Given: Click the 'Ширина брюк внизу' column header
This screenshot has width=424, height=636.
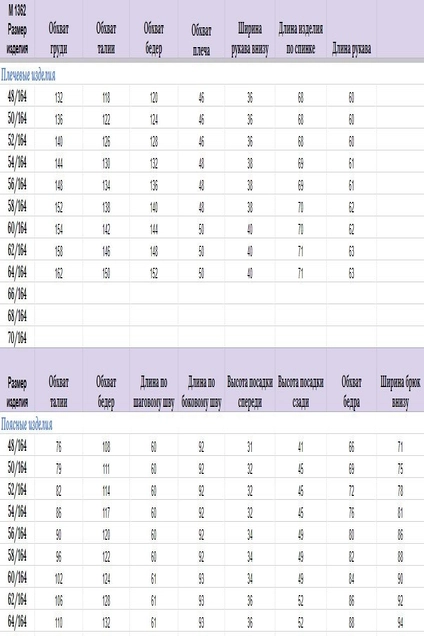Looking at the screenshot, I should (x=400, y=392).
